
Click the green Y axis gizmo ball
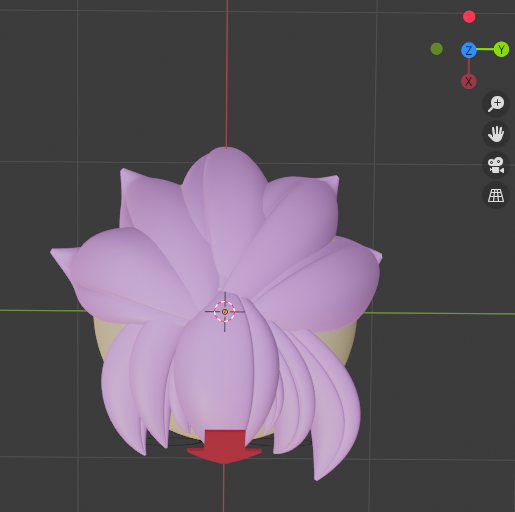coord(501,49)
